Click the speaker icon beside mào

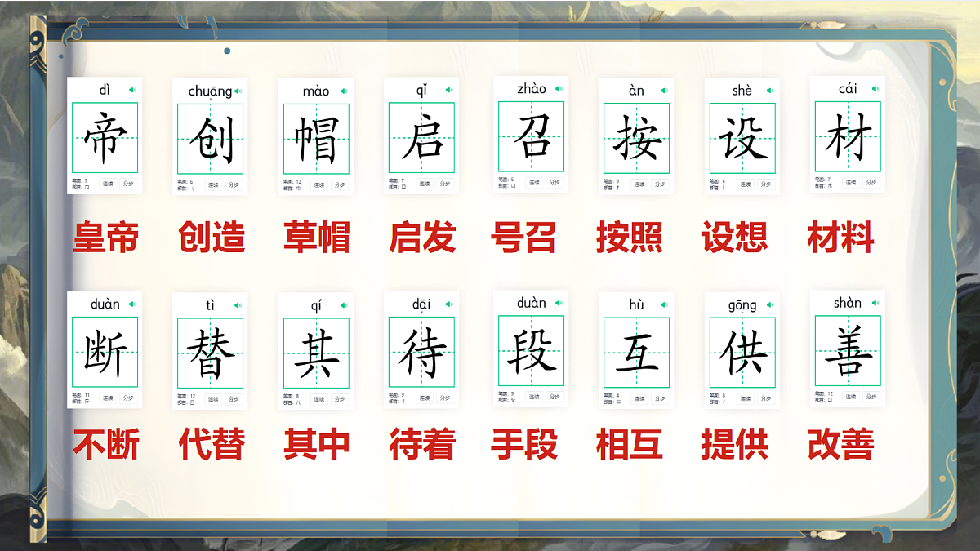[x=344, y=91]
